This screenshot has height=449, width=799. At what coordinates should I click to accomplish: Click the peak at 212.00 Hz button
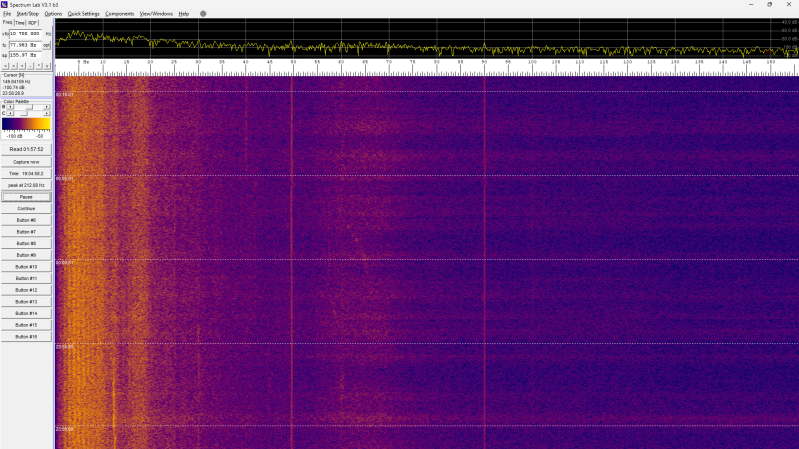(26, 185)
